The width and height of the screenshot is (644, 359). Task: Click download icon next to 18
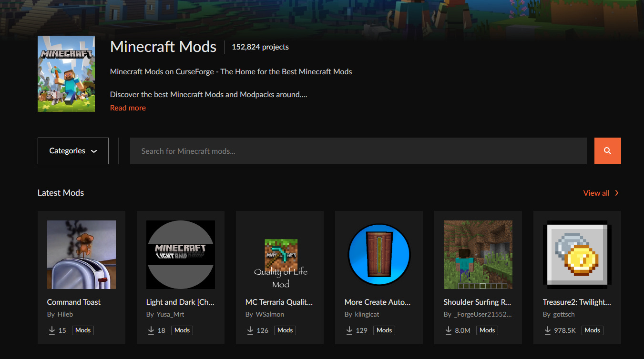pyautogui.click(x=151, y=330)
